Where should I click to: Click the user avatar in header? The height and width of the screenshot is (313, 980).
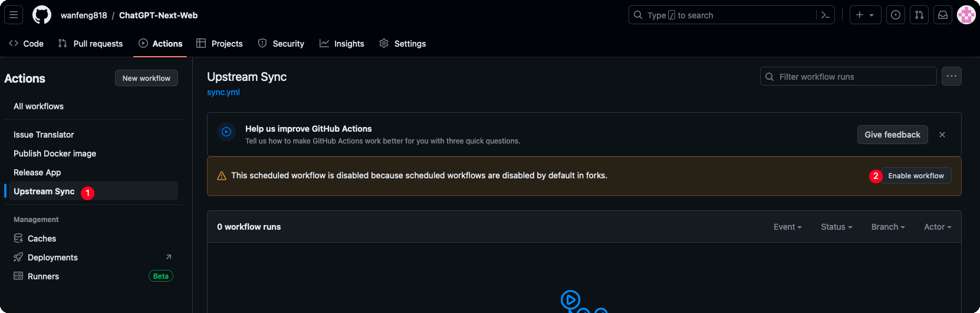[x=966, y=15]
